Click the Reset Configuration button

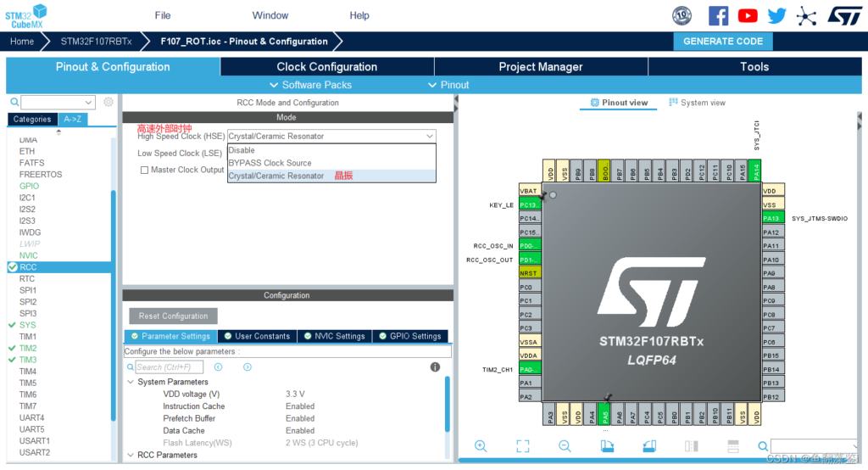tap(173, 316)
